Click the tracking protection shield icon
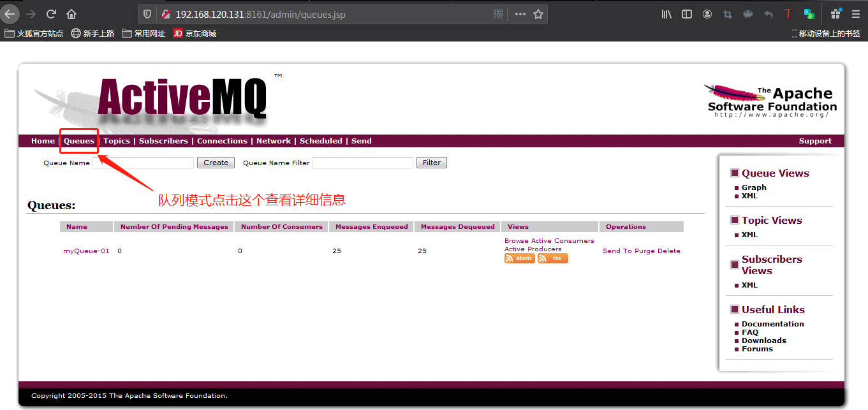The image size is (868, 410). pyautogui.click(x=147, y=14)
